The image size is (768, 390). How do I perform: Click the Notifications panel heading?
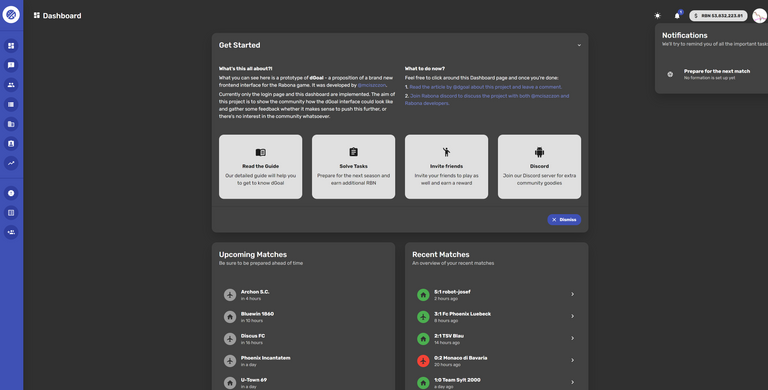685,35
